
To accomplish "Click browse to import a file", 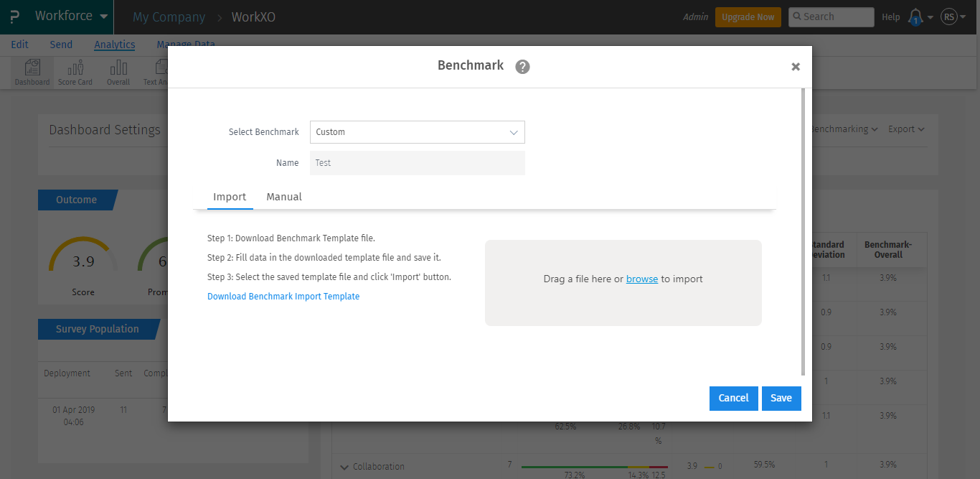I will tap(641, 279).
